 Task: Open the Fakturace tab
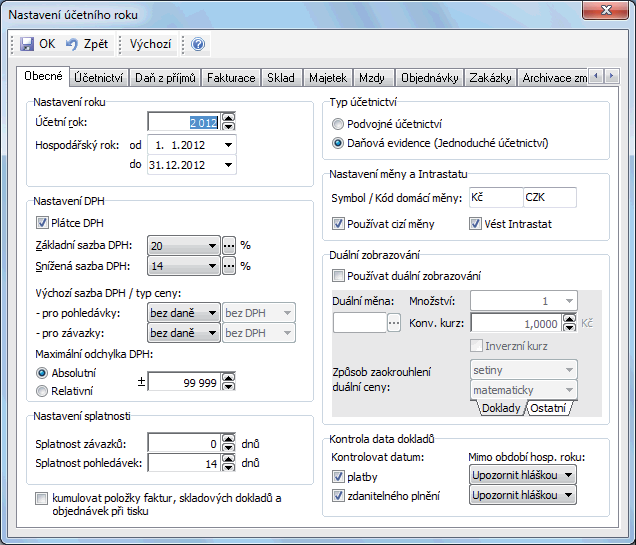[230, 77]
